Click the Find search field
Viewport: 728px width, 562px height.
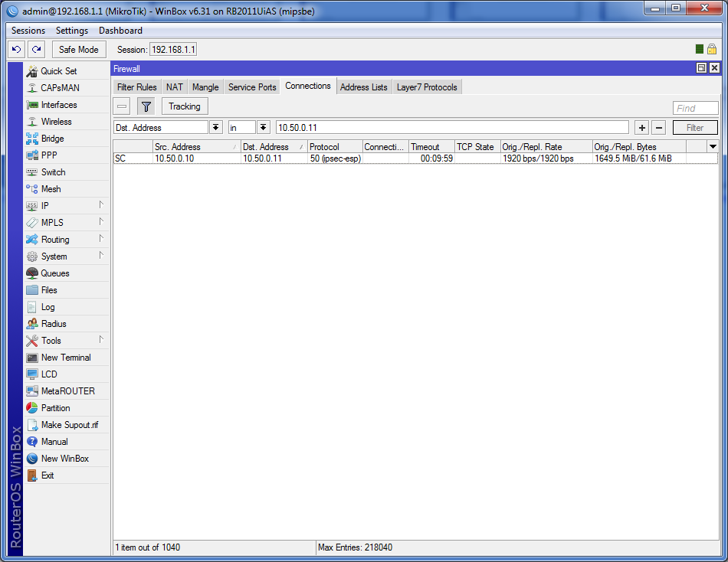click(696, 108)
